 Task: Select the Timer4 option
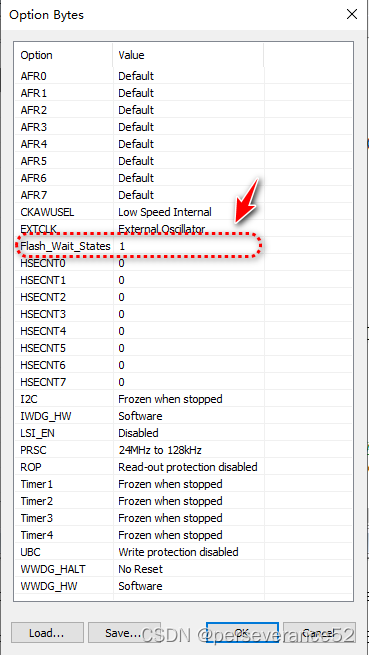pos(37,536)
